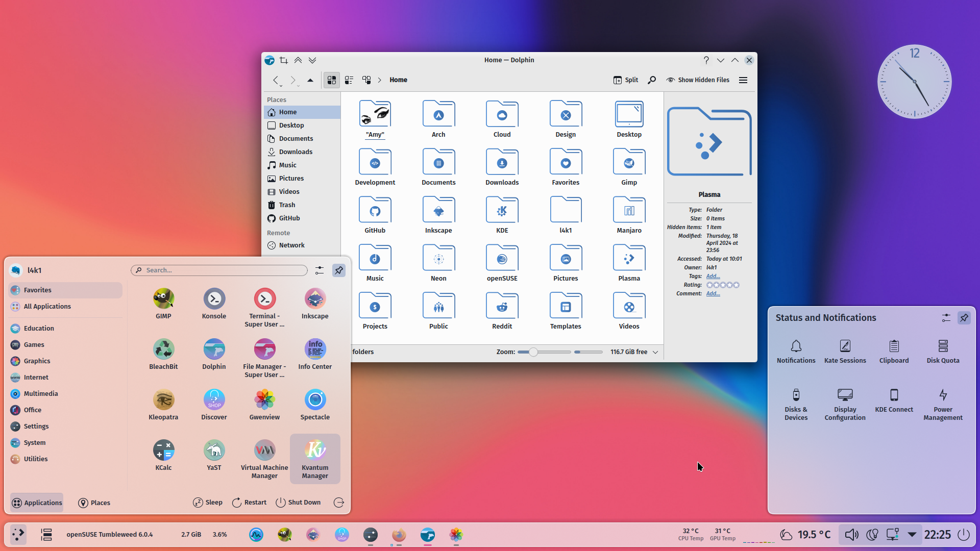Select the Graphics category
Screen dimensions: 980x551
click(x=65, y=361)
